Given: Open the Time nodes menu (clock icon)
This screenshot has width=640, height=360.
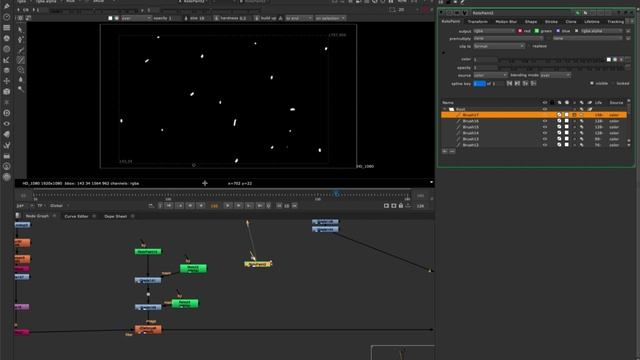Looking at the screenshot, I should point(7,17).
